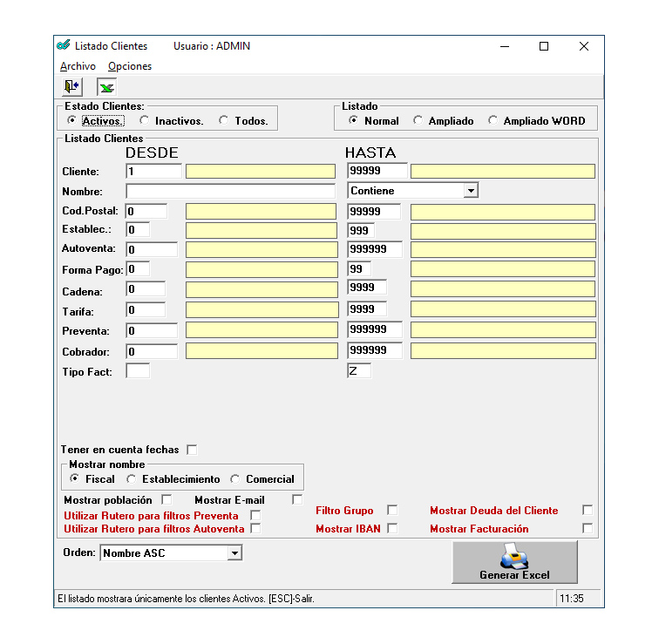Click the Nombre text field
Viewport: 659px width, 644px height.
[230, 191]
